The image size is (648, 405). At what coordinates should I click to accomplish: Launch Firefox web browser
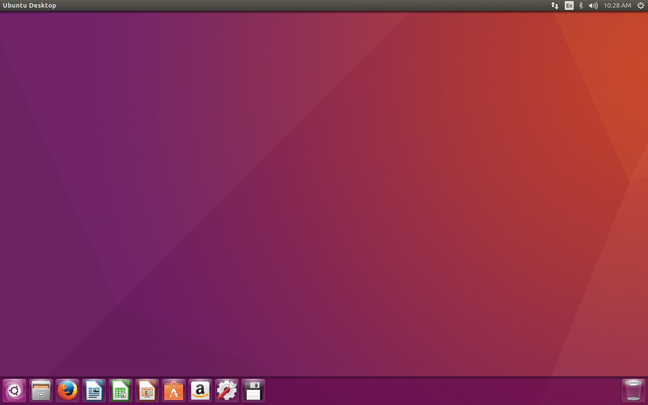(x=67, y=390)
